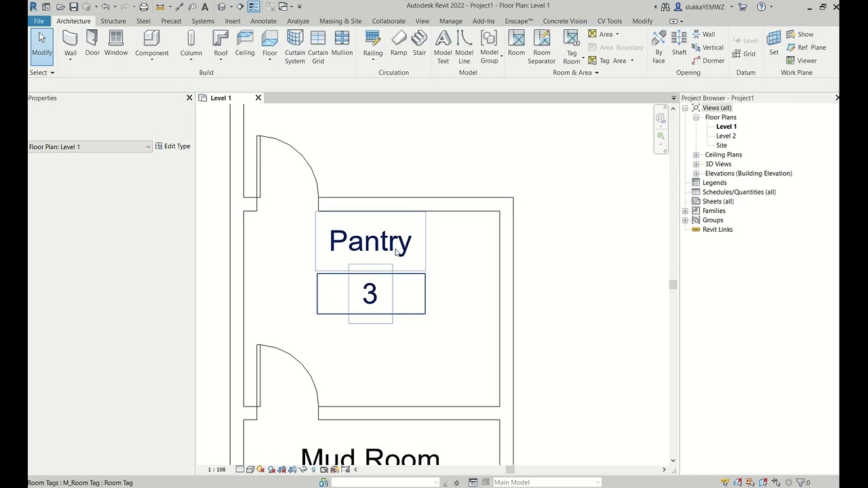
Task: Close the Properties palette
Action: [189, 98]
